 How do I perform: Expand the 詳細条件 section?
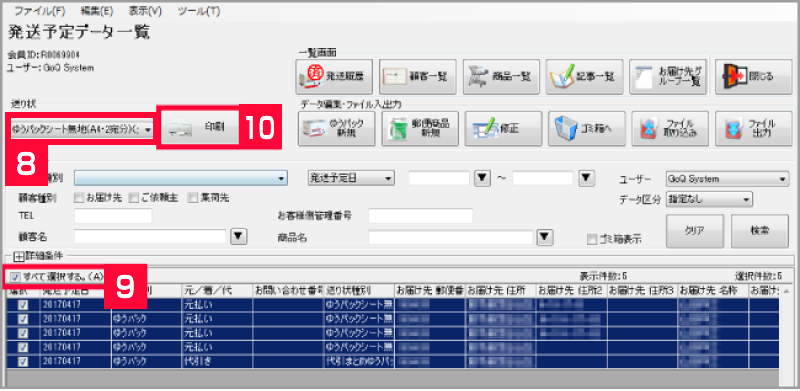click(x=19, y=256)
